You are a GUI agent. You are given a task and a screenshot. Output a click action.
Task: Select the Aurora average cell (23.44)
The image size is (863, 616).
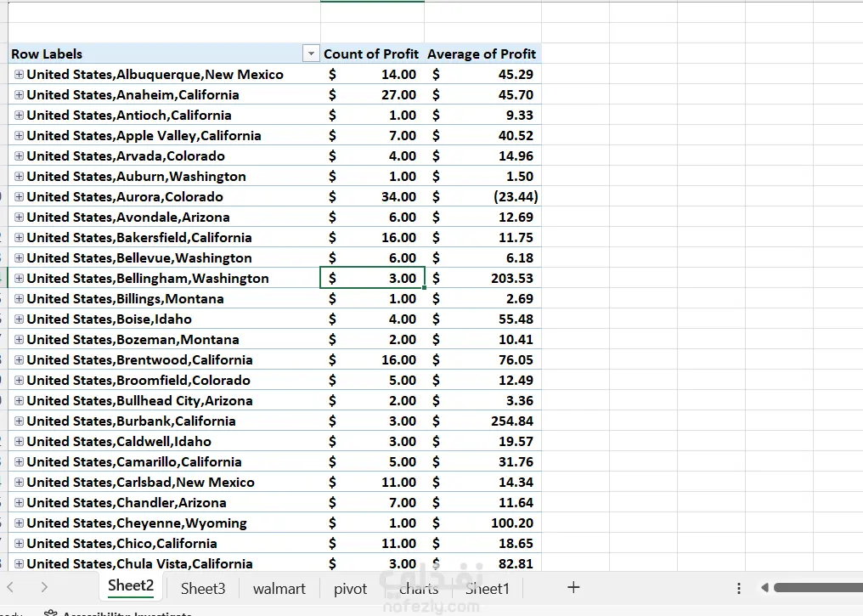click(x=482, y=196)
